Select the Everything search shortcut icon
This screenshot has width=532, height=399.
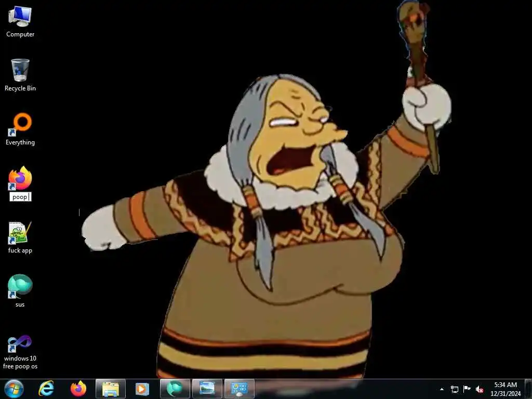coord(20,124)
